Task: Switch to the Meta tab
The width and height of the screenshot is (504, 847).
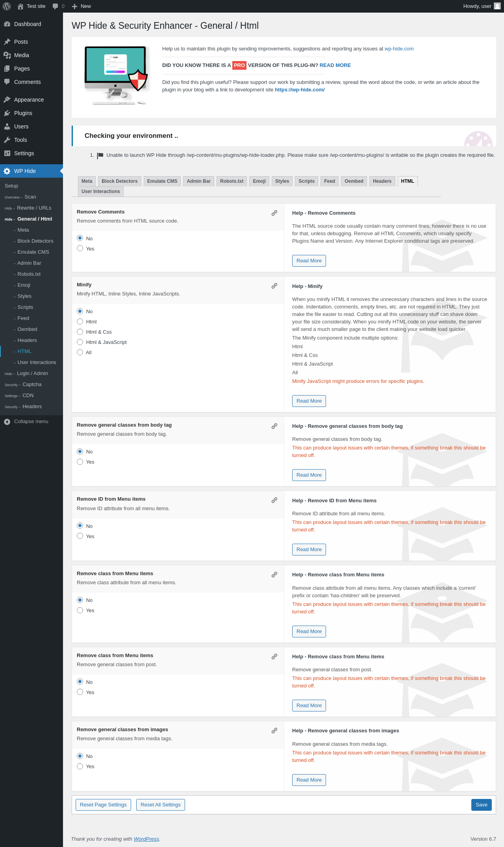Action: click(87, 181)
